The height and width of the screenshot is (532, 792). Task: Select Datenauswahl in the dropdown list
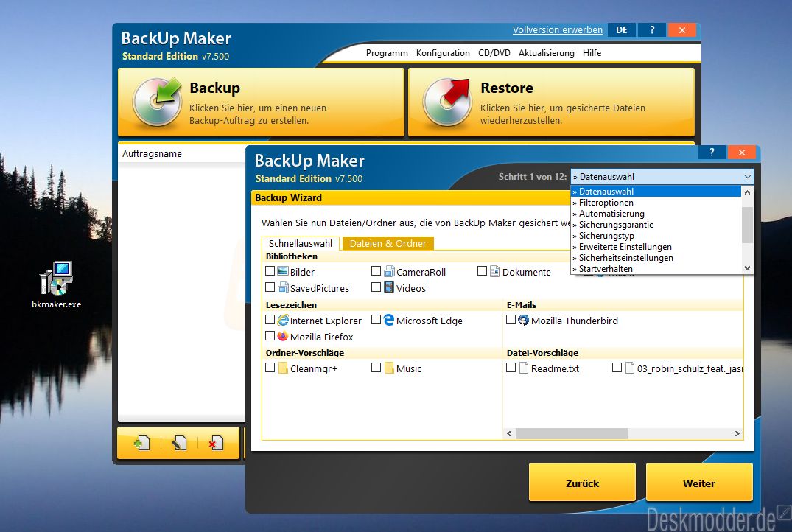(656, 192)
